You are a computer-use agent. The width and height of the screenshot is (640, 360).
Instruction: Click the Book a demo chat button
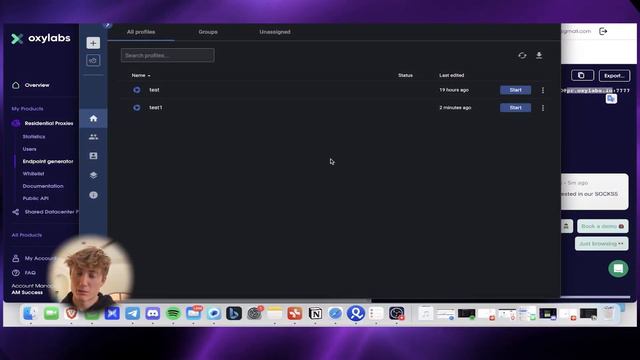pos(602,226)
